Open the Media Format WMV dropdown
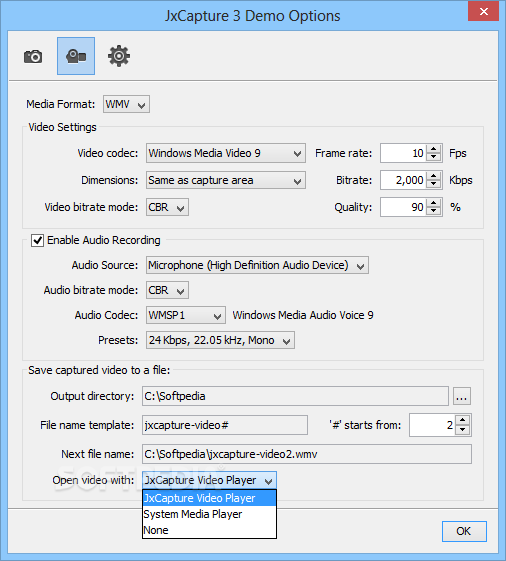 (x=126, y=104)
